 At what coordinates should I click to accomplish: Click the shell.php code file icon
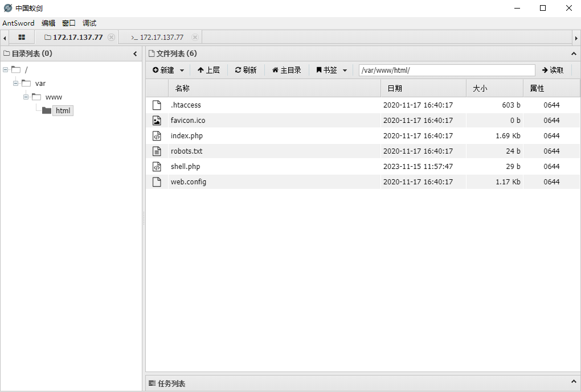(x=157, y=167)
